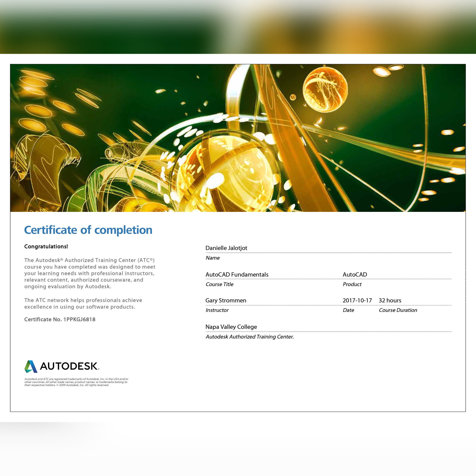Select the 'Congratulations!' text
Screen dimensions: 476x476
click(x=46, y=247)
